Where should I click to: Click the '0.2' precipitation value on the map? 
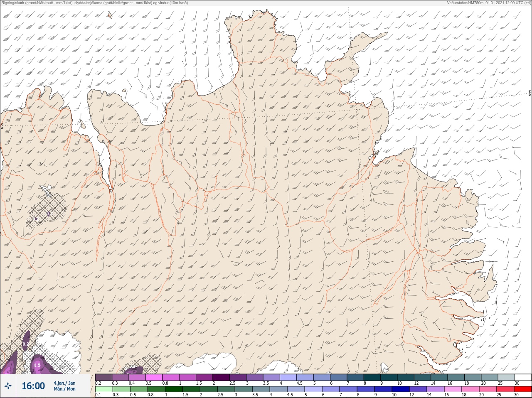(25, 344)
